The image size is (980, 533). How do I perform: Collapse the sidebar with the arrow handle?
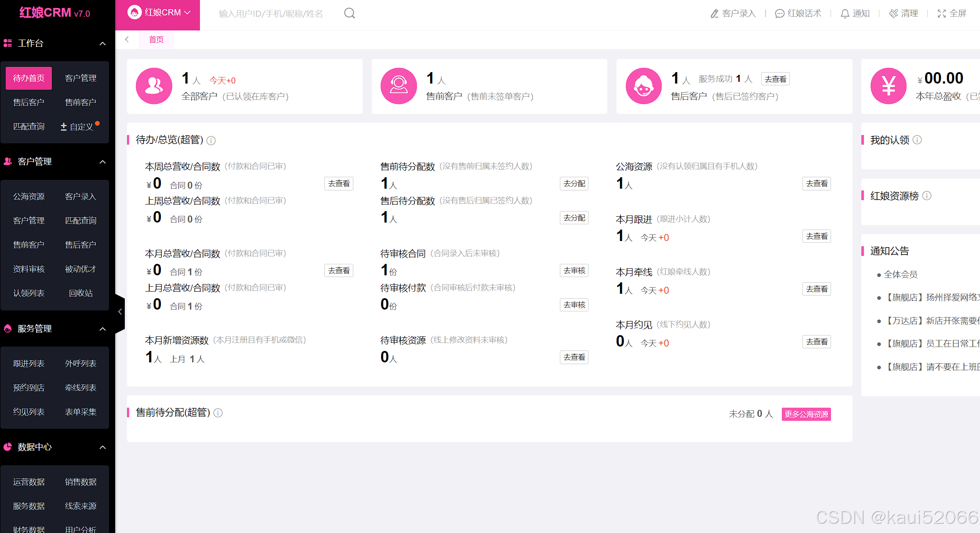pyautogui.click(x=120, y=312)
